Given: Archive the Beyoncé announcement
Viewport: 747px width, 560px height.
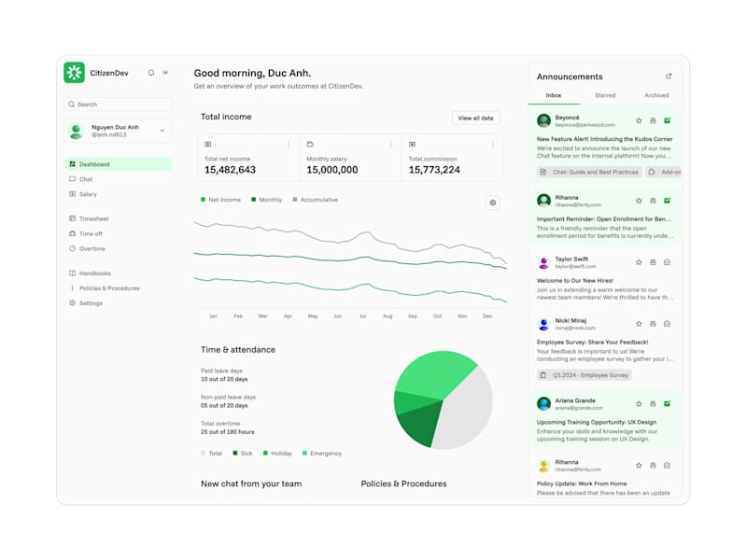Looking at the screenshot, I should [653, 121].
